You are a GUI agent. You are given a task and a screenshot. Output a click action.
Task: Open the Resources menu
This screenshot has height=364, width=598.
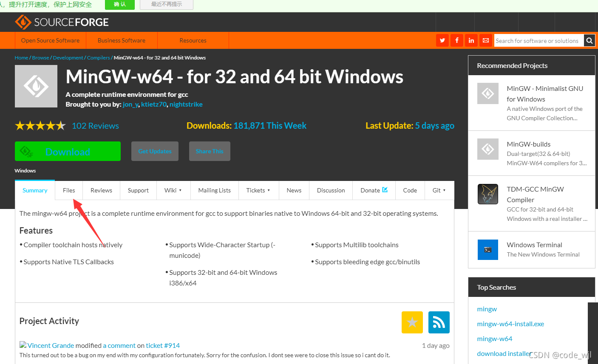193,40
